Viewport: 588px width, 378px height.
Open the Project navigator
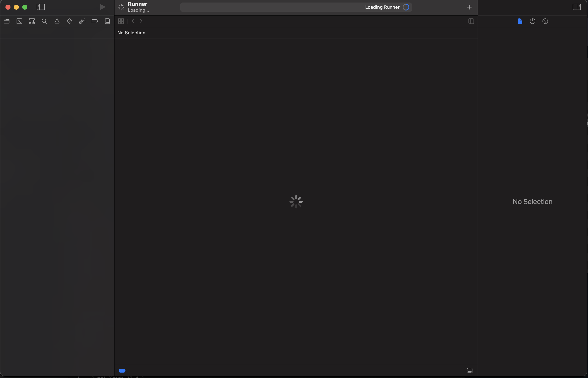coord(7,21)
